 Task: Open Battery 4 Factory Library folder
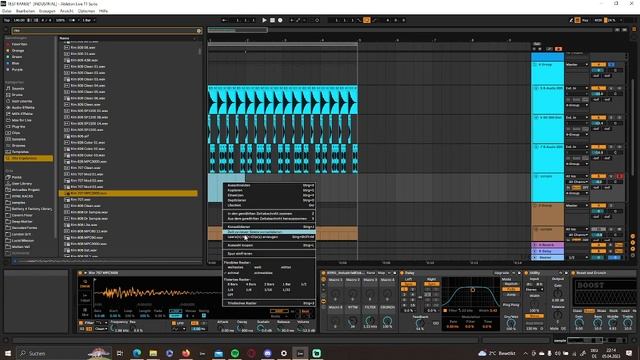[32, 209]
